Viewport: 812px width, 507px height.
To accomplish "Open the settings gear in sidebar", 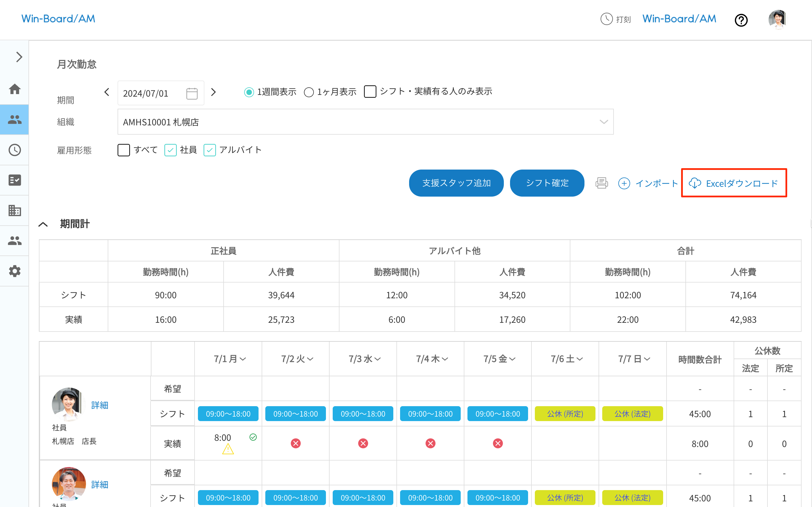I will (14, 271).
